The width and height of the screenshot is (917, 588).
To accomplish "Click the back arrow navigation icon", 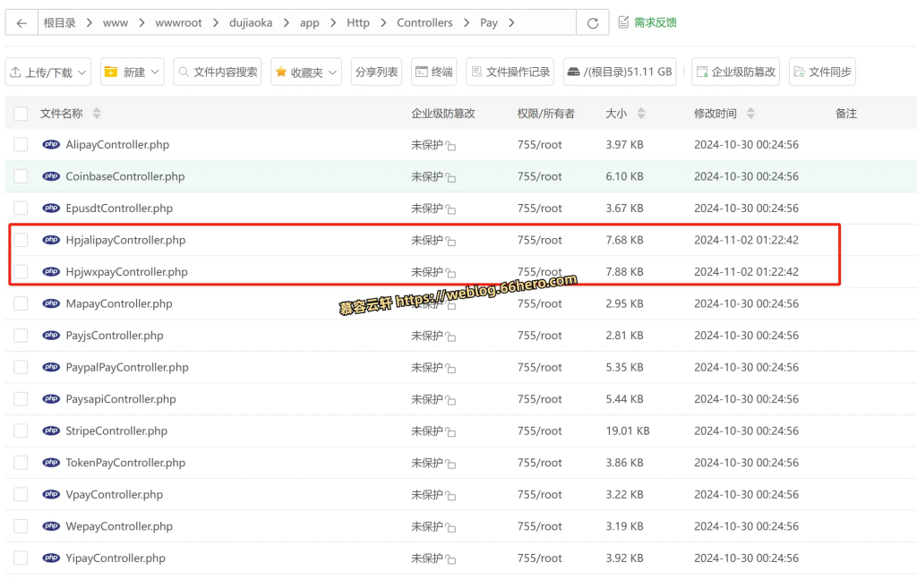I will (x=21, y=23).
